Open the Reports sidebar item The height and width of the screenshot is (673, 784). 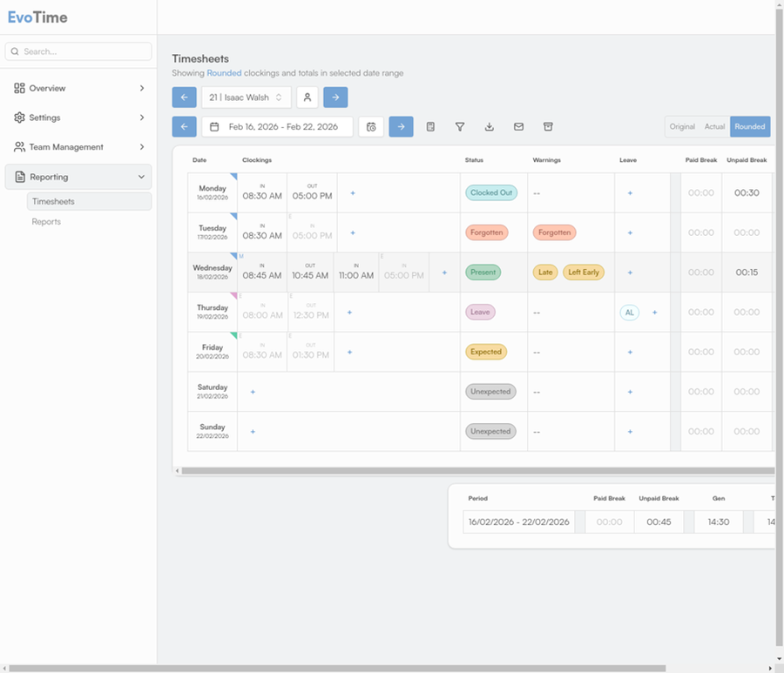tap(46, 222)
